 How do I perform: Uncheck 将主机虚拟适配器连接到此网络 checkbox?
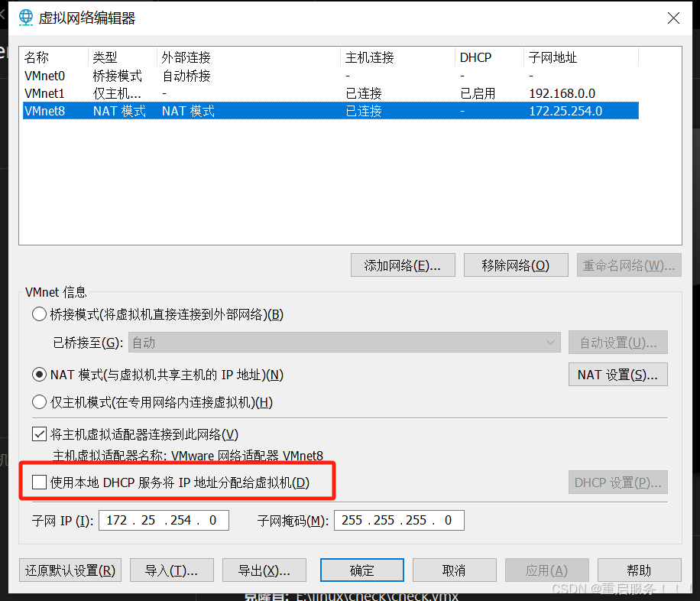[39, 434]
